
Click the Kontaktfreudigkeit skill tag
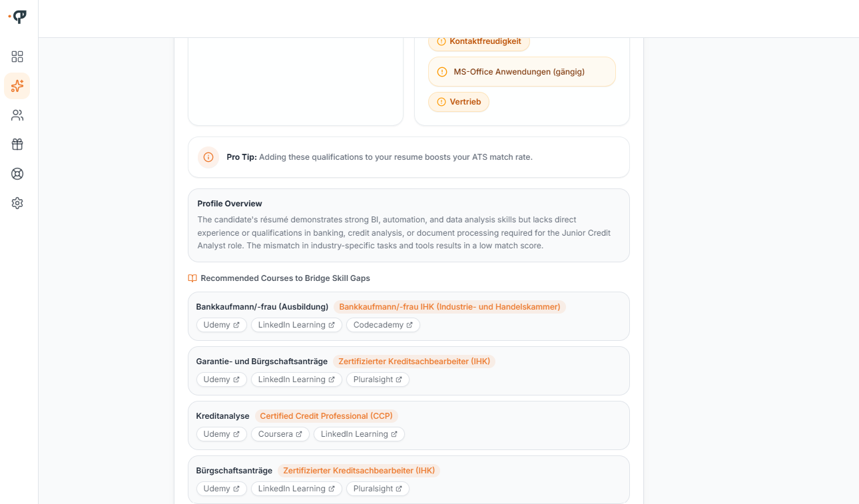pyautogui.click(x=479, y=41)
